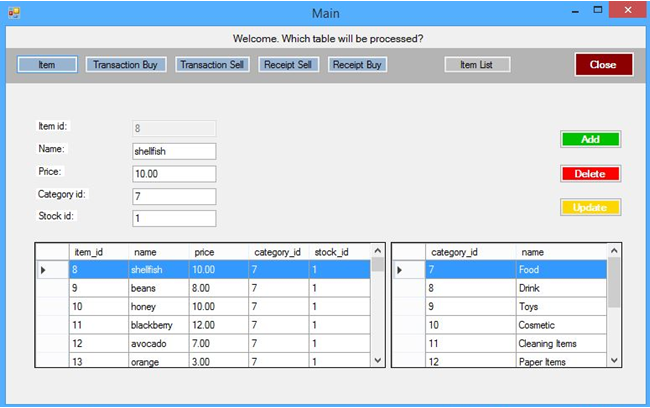Select the 'Toys' category cell
650x408 pixels.
click(561, 307)
